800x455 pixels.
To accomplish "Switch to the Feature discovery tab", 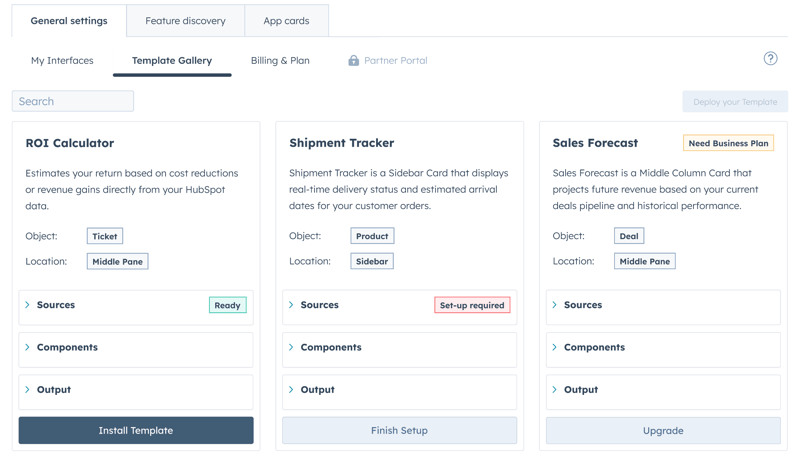I will tap(185, 21).
